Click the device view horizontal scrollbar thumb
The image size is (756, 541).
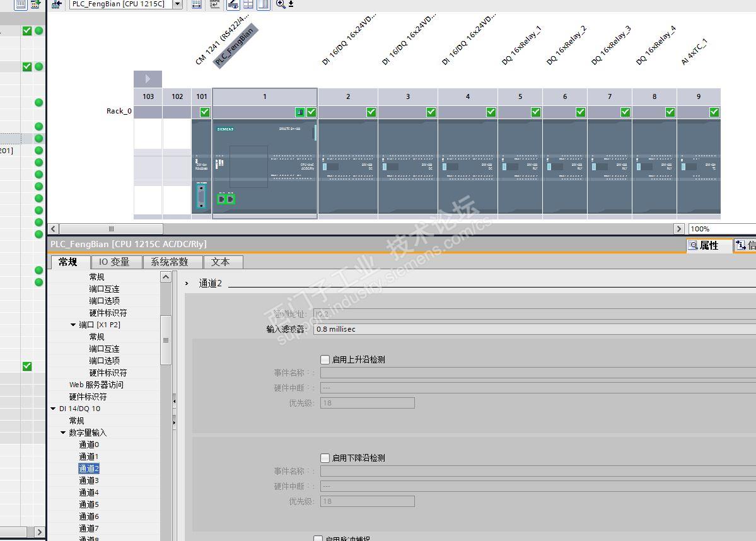[111, 228]
